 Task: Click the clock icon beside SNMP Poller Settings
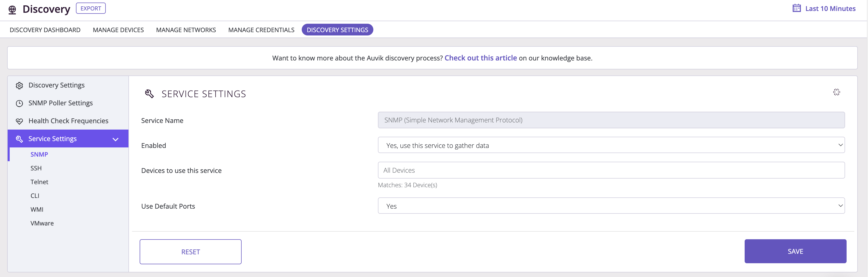(x=19, y=103)
